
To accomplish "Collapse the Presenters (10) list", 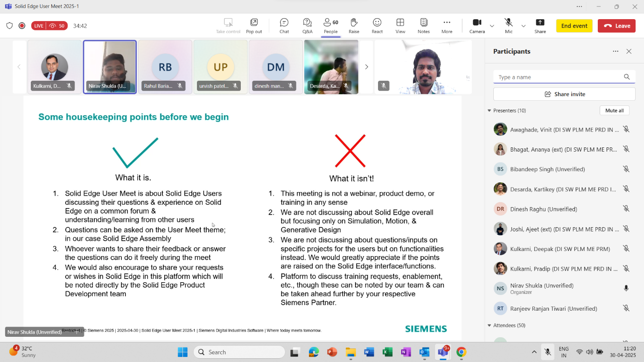I will (x=489, y=111).
